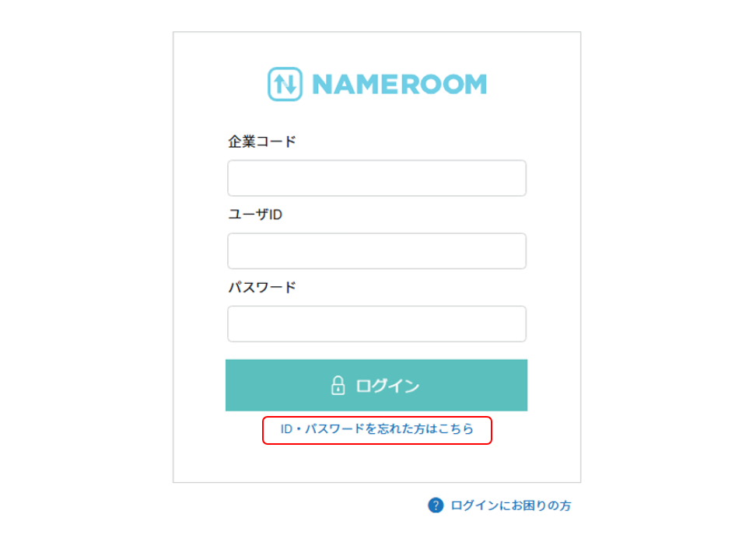Open ID・パスワードを忘れた方はこちら link
Viewport: 756px width, 549px height.
[377, 428]
